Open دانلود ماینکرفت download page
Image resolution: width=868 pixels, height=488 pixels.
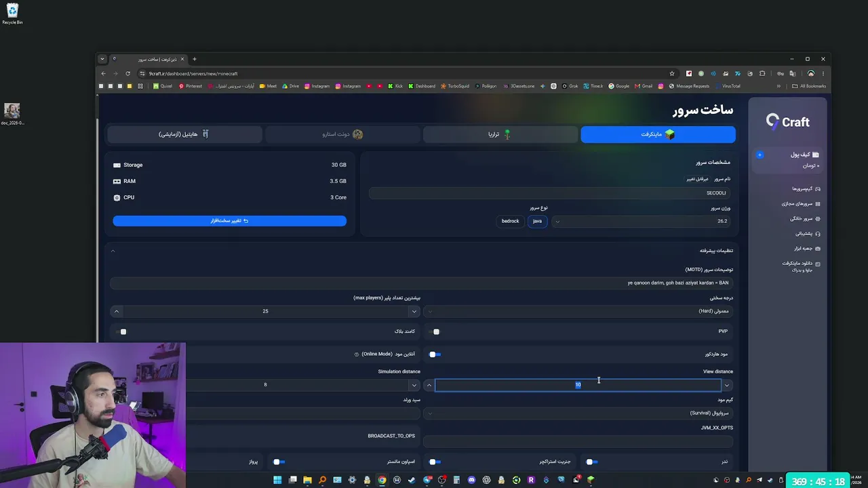801,266
